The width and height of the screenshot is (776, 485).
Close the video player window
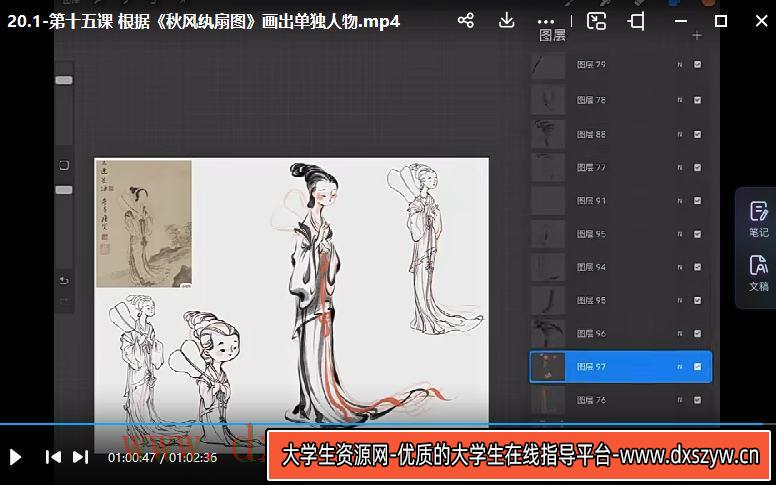(x=762, y=21)
